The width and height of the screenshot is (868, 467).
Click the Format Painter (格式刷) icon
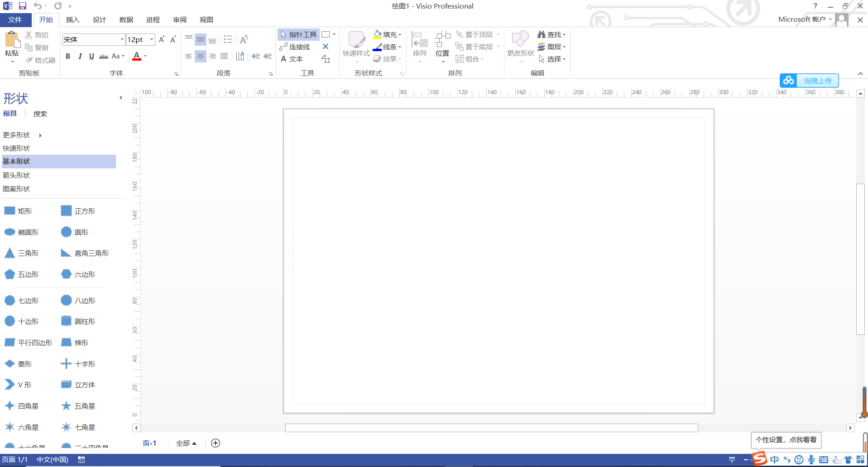click(x=29, y=60)
